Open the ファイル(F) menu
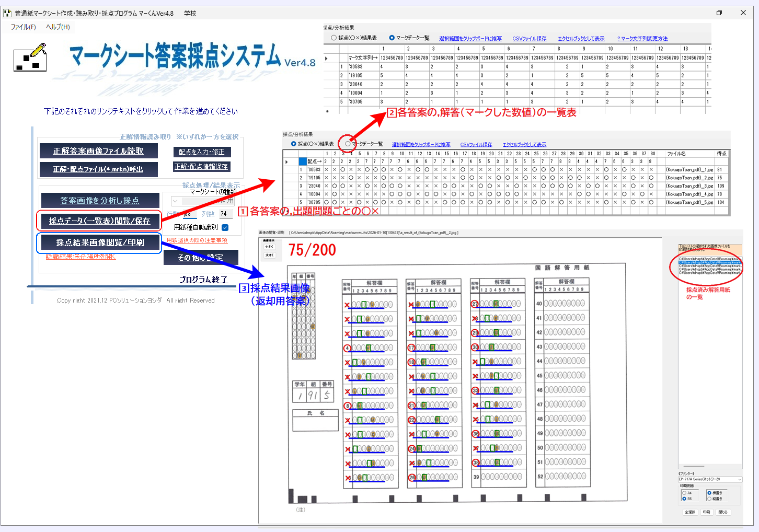Image resolution: width=759 pixels, height=532 pixels. click(x=23, y=27)
